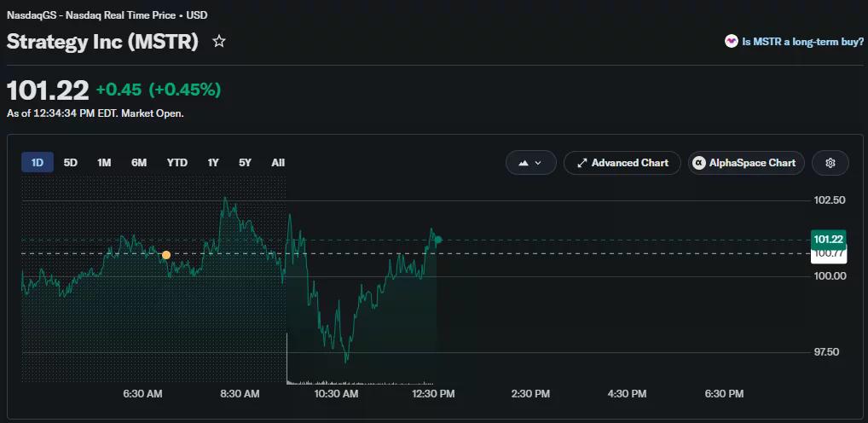Click the 8:30 AM time axis label
Screen dimensions: 868x423
[240, 394]
